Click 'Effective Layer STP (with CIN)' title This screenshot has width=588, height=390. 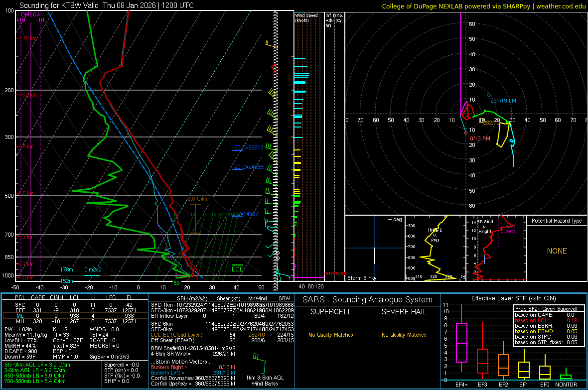513,298
